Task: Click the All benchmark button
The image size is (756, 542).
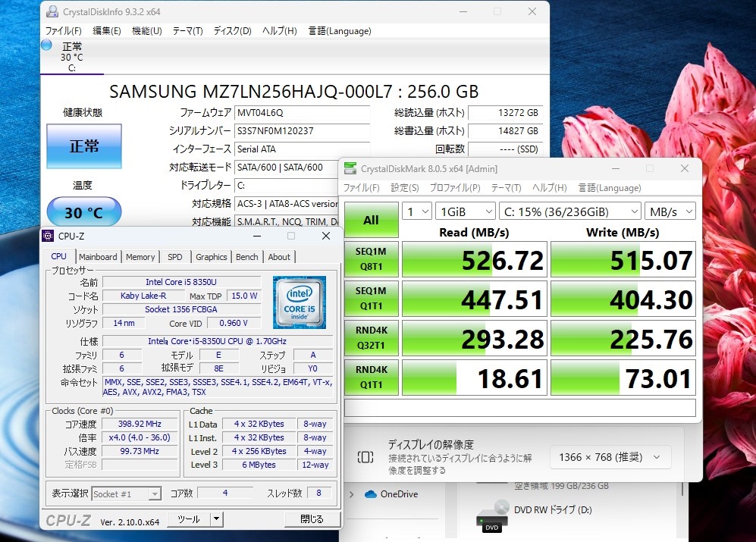Action: point(372,220)
